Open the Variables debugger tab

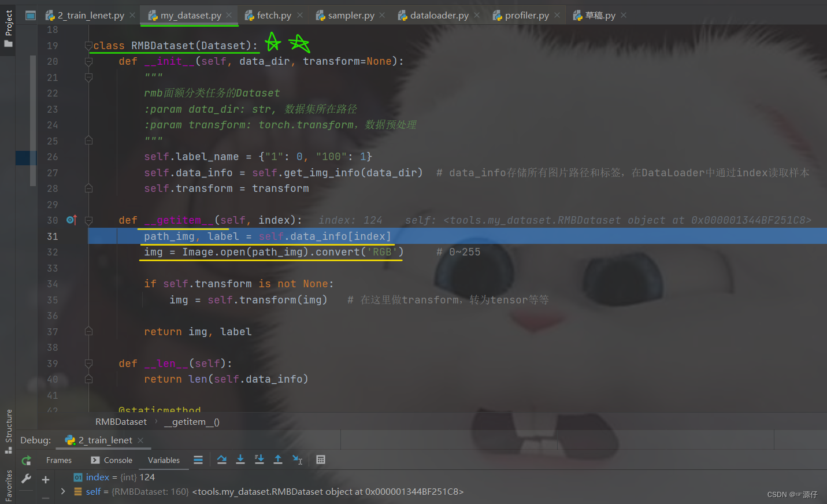point(164,461)
